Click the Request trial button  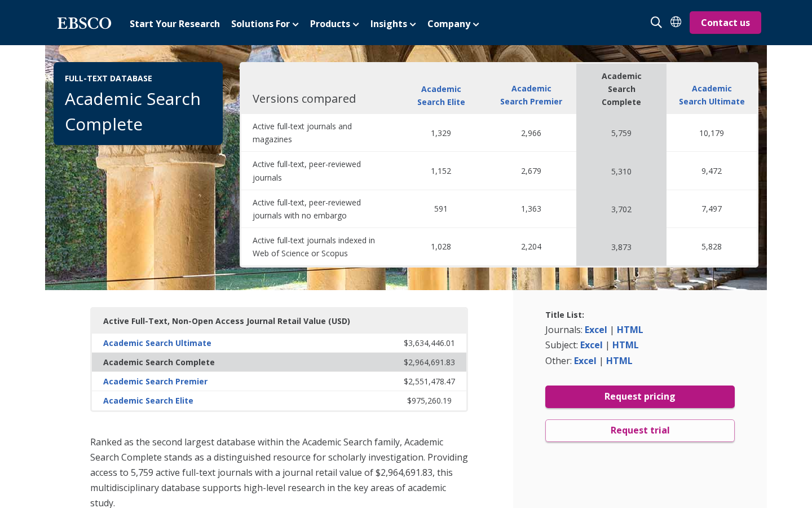click(640, 431)
